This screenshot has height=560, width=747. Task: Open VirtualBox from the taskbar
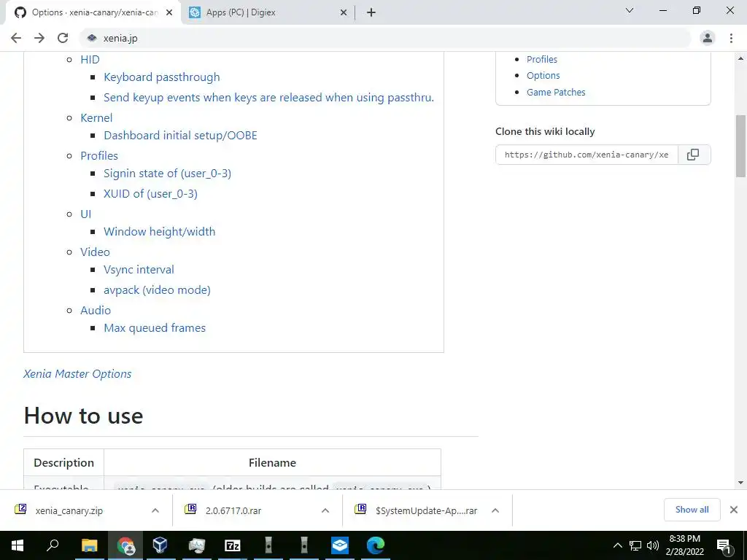point(160,545)
